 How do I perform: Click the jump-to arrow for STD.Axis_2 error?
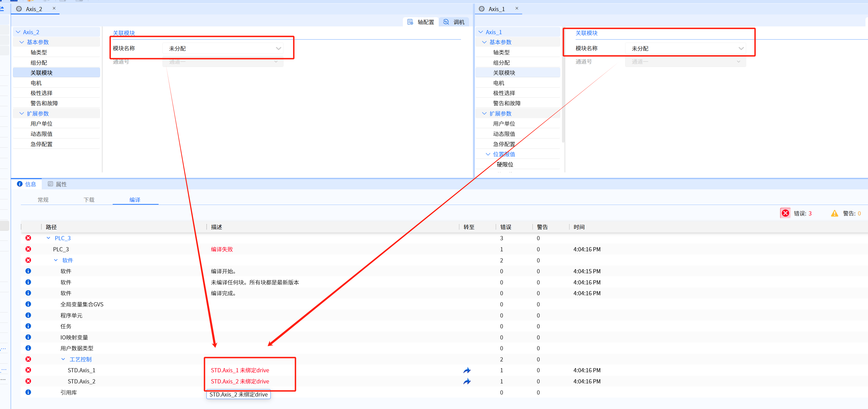tap(467, 381)
